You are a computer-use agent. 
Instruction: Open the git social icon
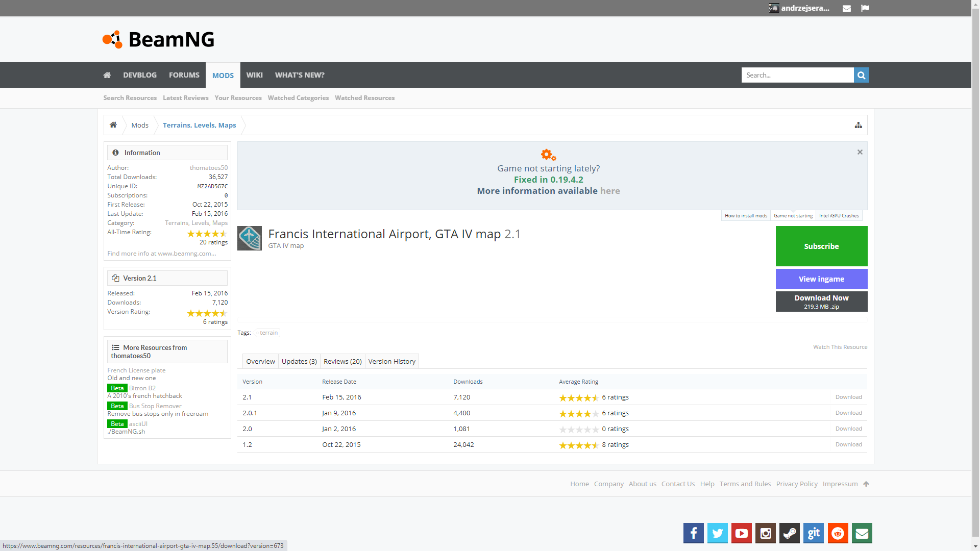[814, 533]
